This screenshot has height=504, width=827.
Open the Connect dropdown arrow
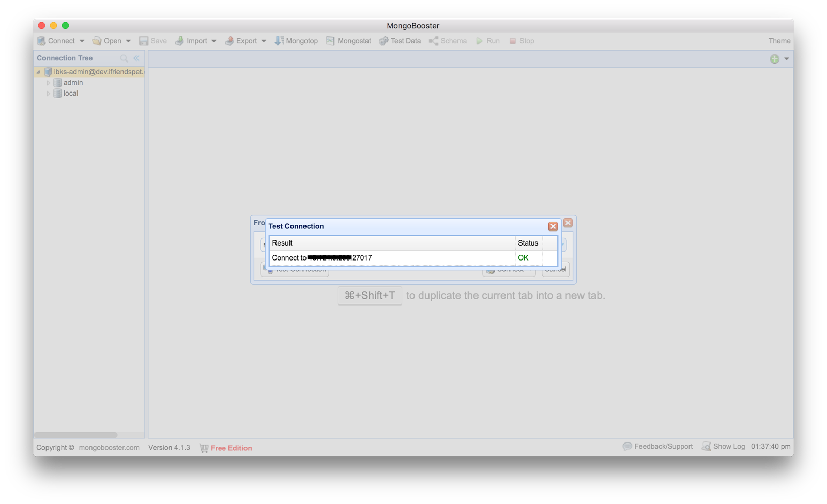click(82, 41)
